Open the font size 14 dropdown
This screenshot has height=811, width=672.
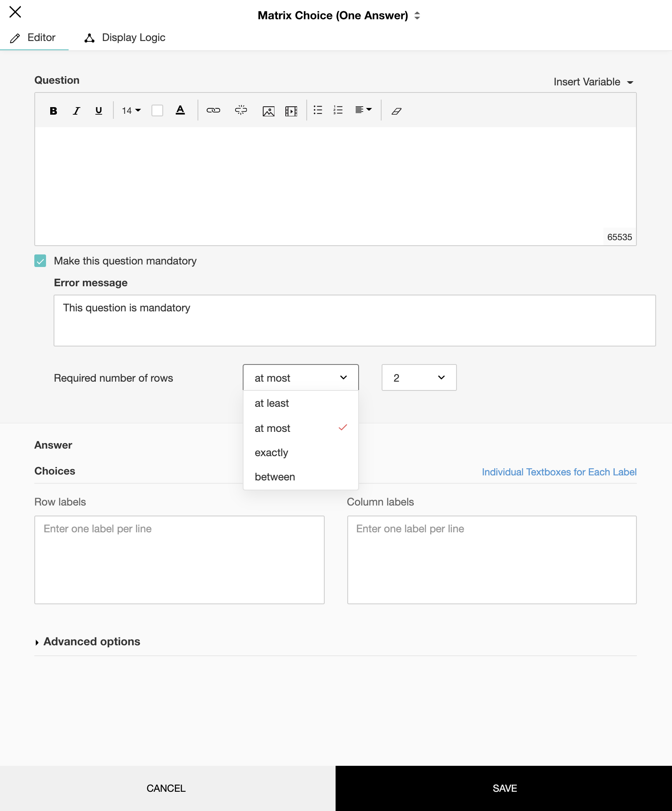point(131,110)
